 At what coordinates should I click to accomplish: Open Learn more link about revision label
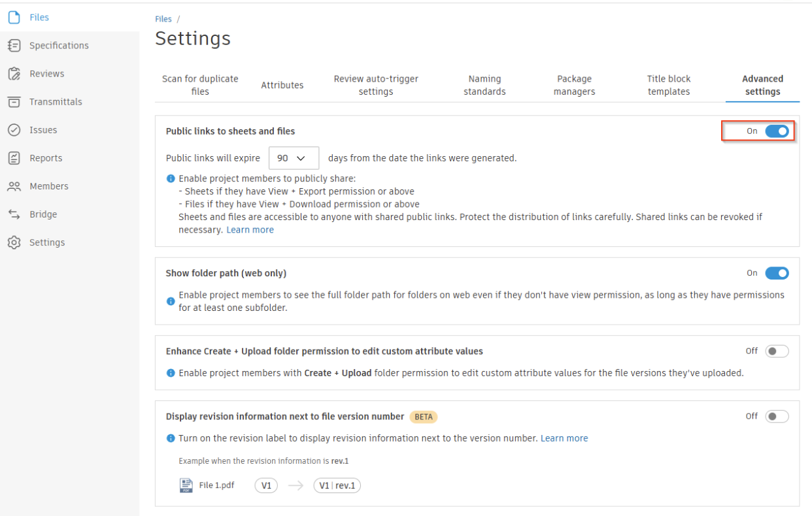[564, 438]
